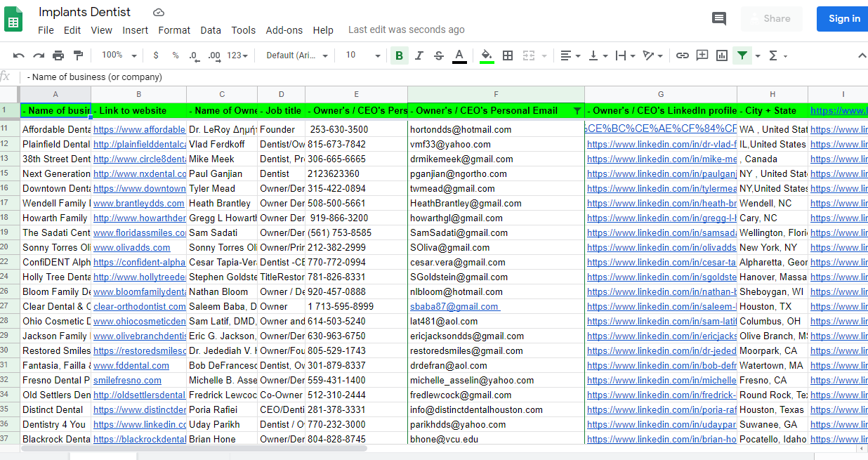Open the font family dropdown
Screen dimensions: 868x460
pos(296,55)
